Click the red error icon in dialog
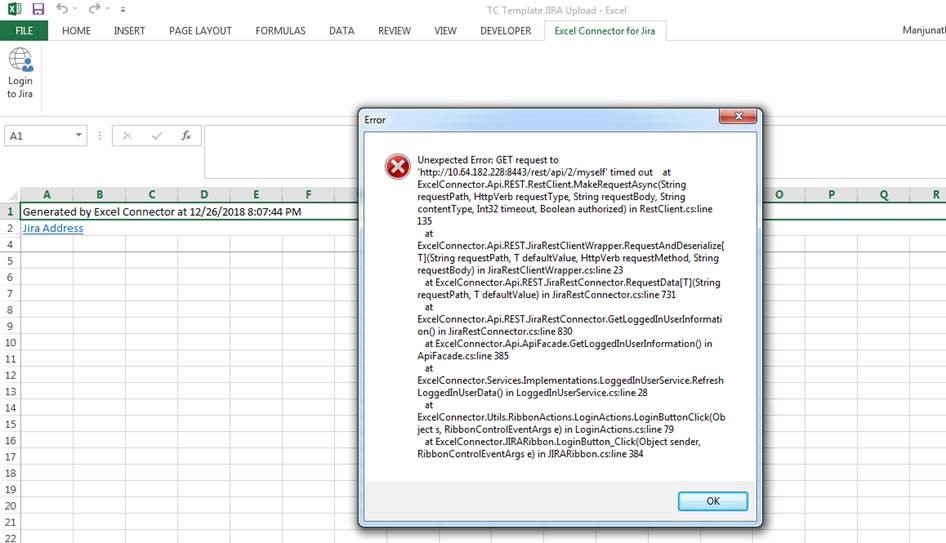This screenshot has width=946, height=543. pos(398,167)
